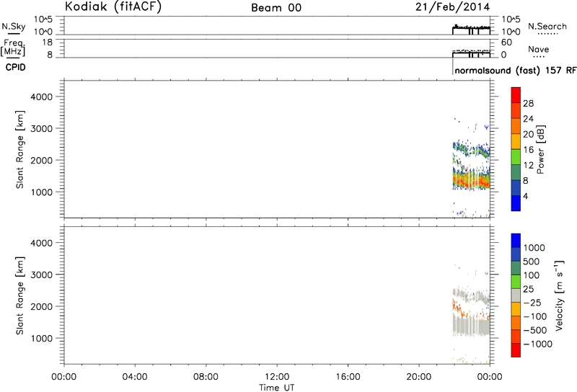Click the gray segment of Velocity color bar
This screenshot has height=392, width=577.
pos(516,295)
